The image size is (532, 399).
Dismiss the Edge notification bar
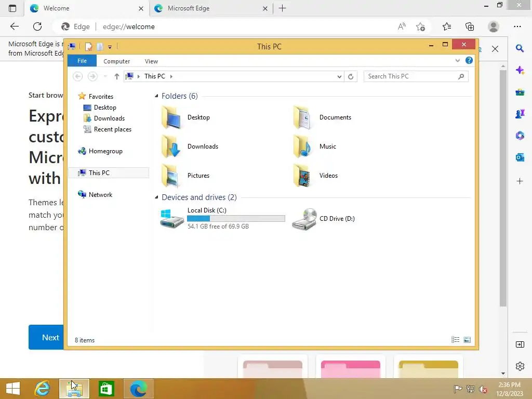(x=495, y=49)
